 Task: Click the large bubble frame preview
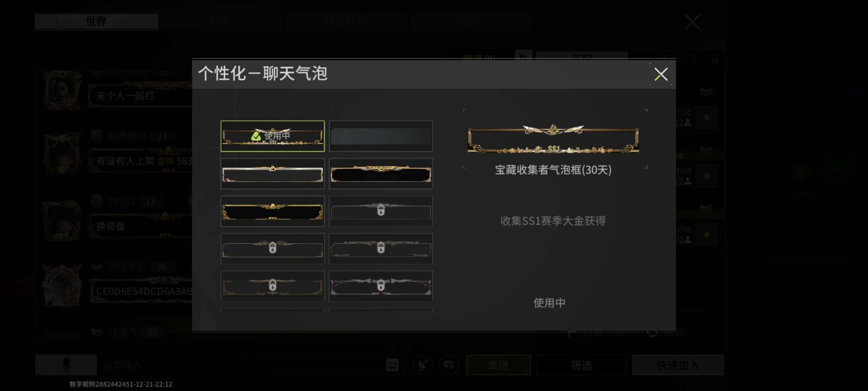coord(553,139)
